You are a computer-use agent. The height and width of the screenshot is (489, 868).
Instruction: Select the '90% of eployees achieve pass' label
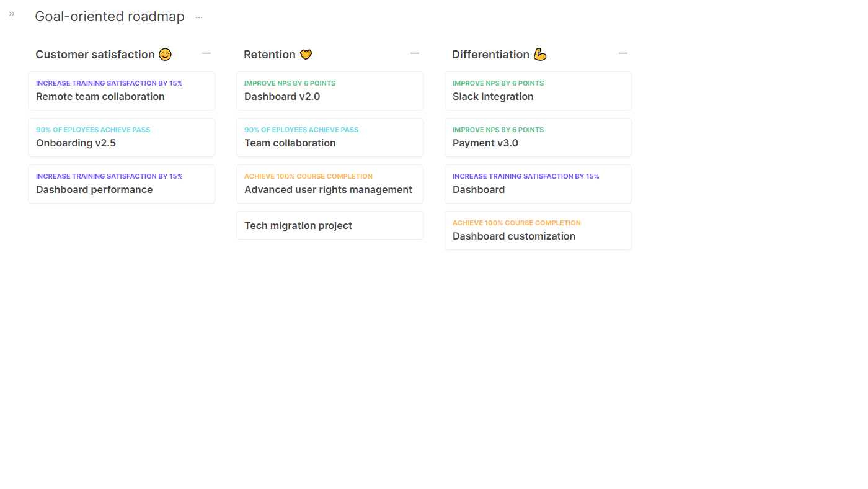coord(93,129)
